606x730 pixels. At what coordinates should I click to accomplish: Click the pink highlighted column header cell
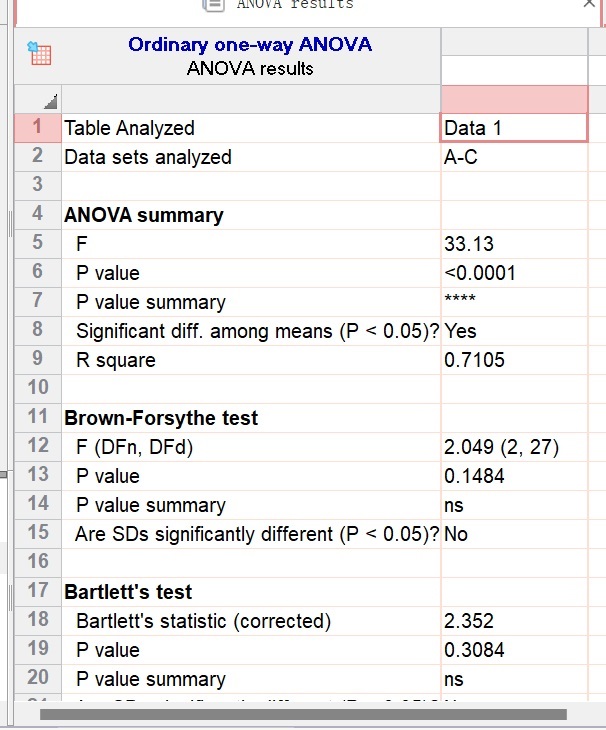click(514, 99)
